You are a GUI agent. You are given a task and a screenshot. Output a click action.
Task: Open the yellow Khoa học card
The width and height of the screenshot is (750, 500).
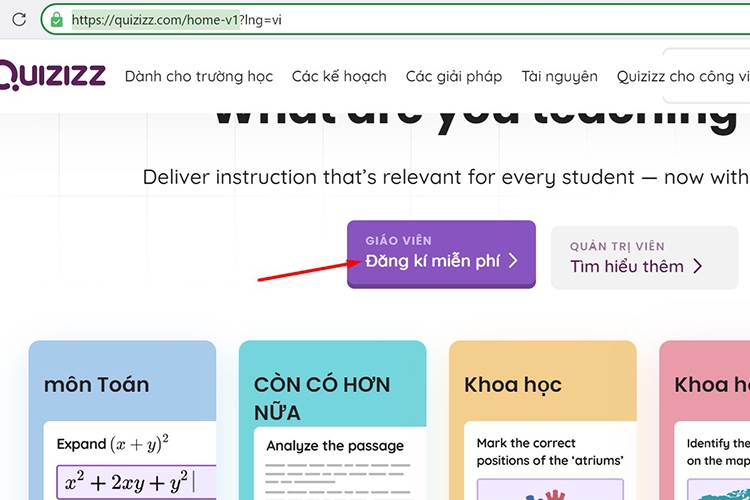(x=542, y=420)
